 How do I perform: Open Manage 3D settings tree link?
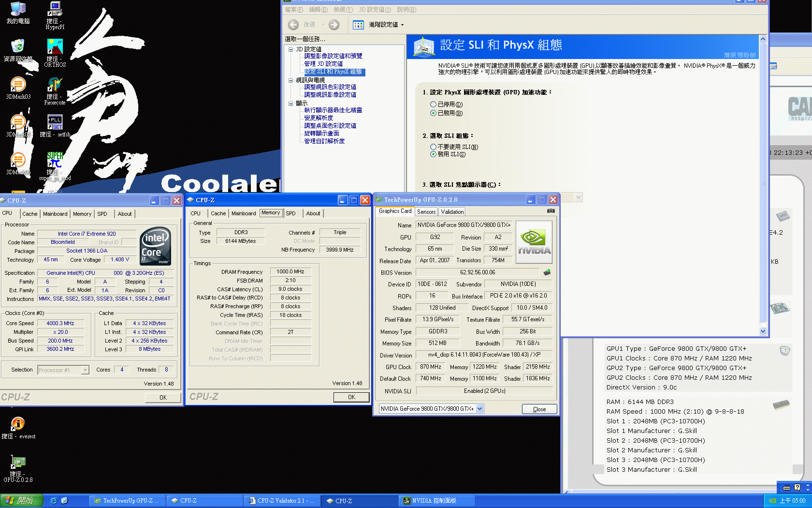click(323, 64)
